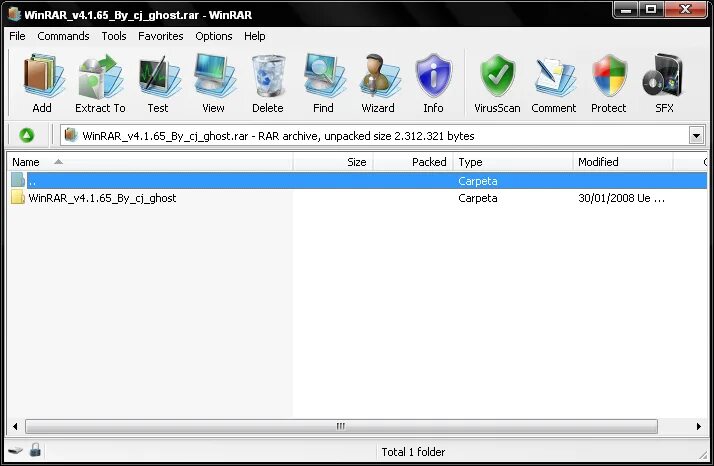714x466 pixels.
Task: Select the WinRAR_v4.1.65_By_cj_ghost folder row
Action: (x=357, y=198)
